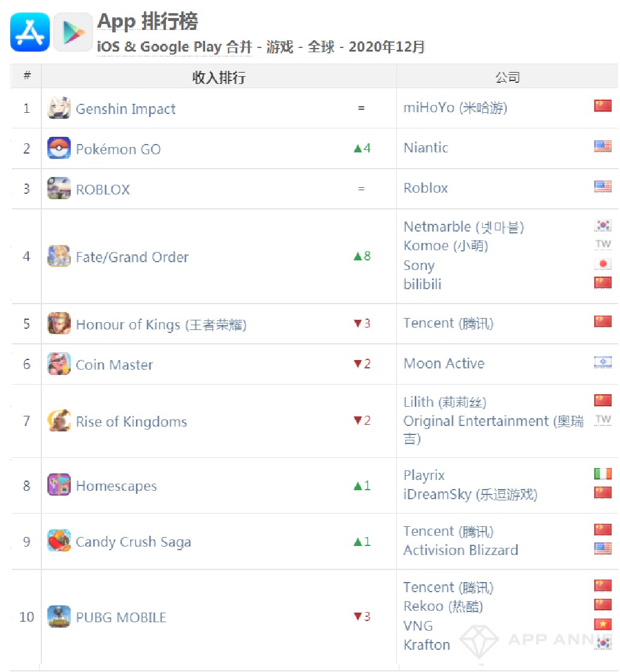Click the Korea flag next to Netmarble
The height and width of the screenshot is (672, 620).
(x=603, y=225)
